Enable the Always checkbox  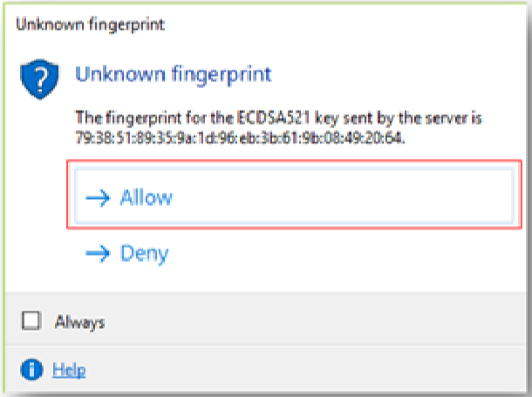[x=31, y=321]
